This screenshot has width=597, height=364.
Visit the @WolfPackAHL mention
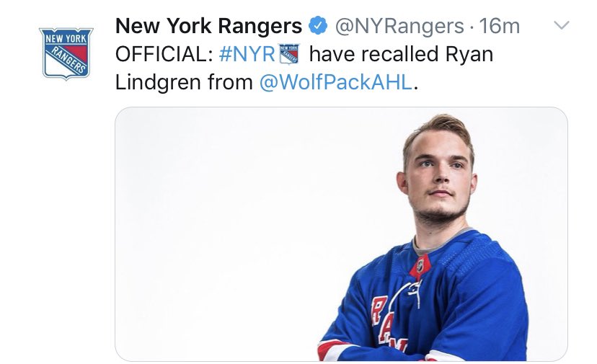pyautogui.click(x=336, y=83)
